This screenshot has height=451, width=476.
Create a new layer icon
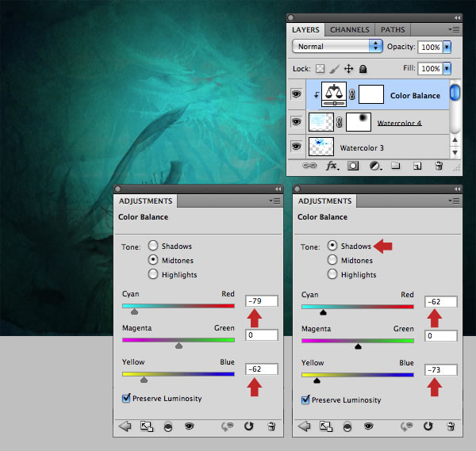417,166
